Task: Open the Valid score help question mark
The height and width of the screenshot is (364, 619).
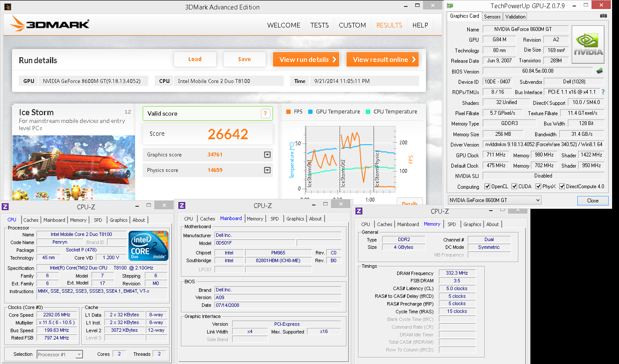Action: tap(265, 113)
